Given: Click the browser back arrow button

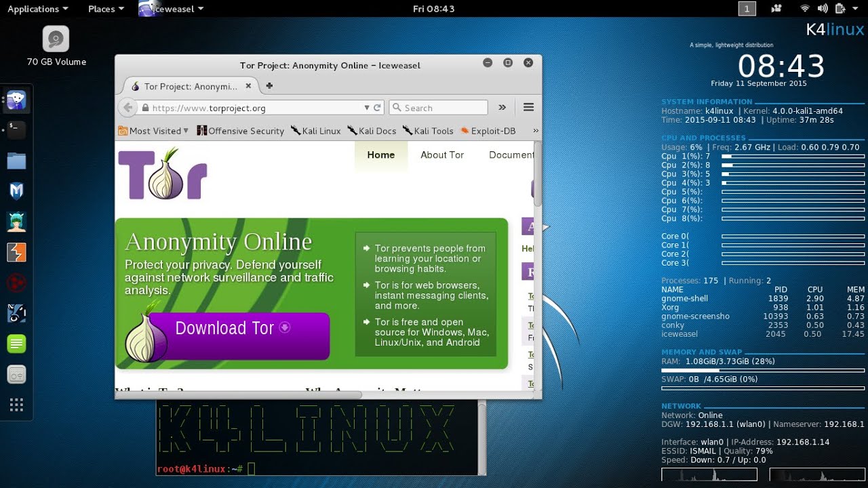Looking at the screenshot, I should pos(127,108).
